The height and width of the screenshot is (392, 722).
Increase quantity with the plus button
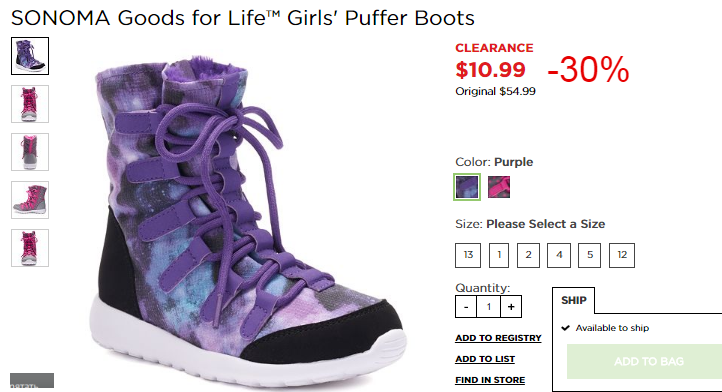[511, 307]
